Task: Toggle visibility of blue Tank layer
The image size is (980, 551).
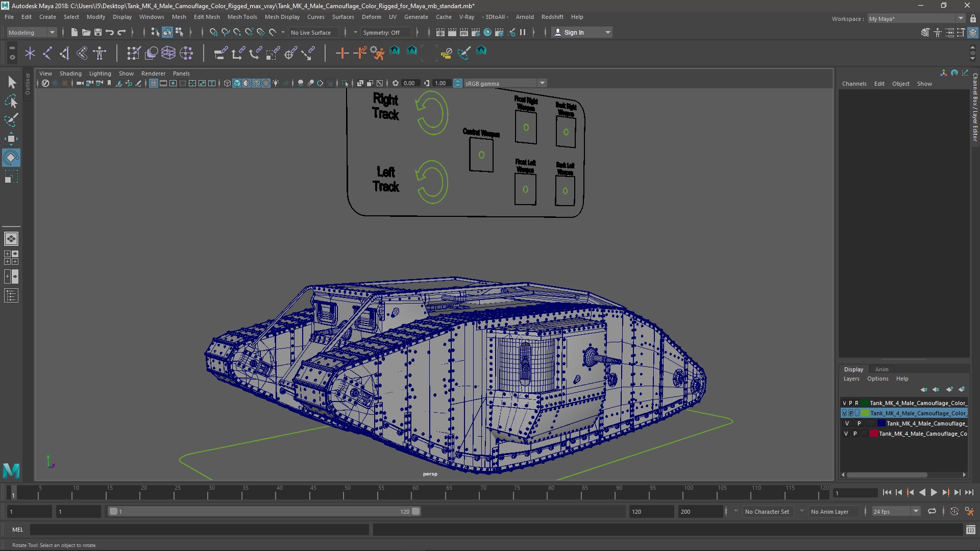Action: click(847, 423)
